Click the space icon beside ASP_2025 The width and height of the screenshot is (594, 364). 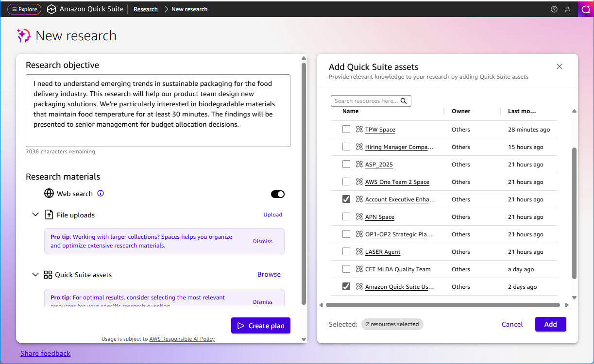359,164
